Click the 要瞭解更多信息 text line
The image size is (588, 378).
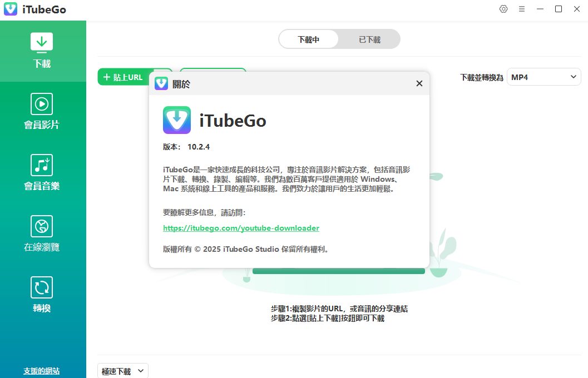(x=204, y=213)
